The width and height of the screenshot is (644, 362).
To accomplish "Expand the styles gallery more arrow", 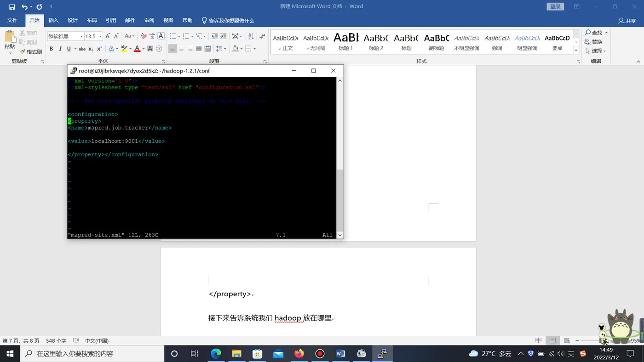I will pos(576,50).
